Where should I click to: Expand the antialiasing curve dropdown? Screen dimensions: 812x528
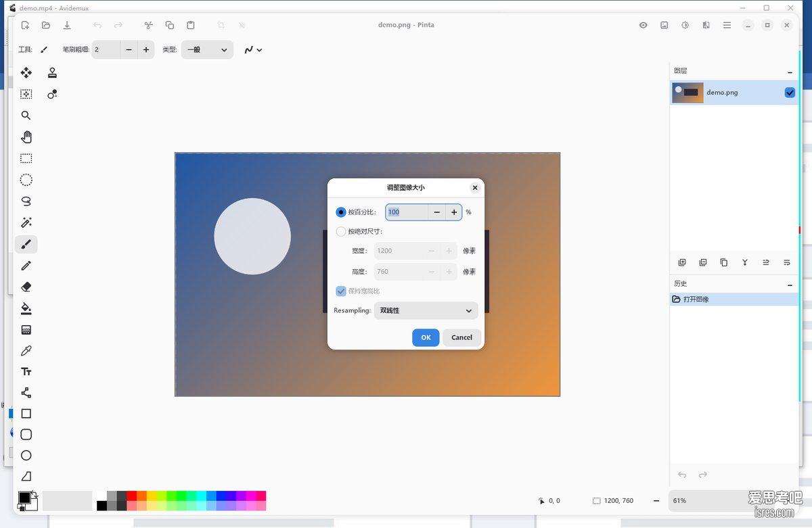point(253,49)
